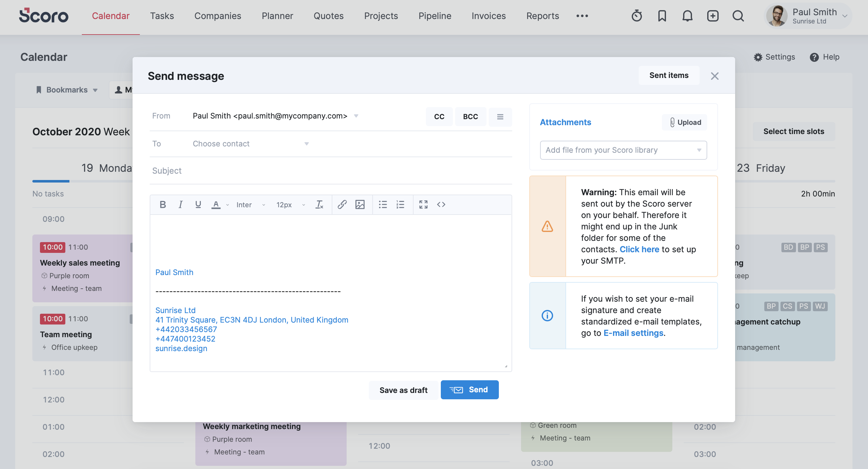
Task: Click the Paul Smith profile avatar
Action: pos(777,16)
